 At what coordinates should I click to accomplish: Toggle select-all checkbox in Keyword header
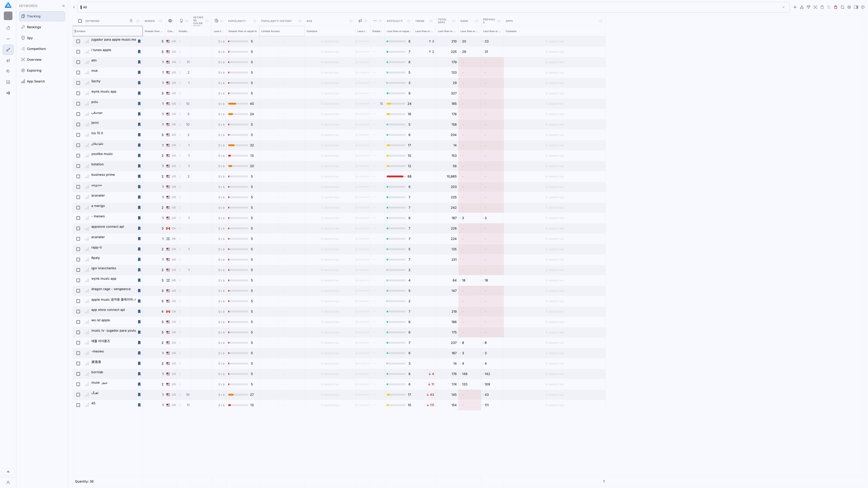[80, 21]
